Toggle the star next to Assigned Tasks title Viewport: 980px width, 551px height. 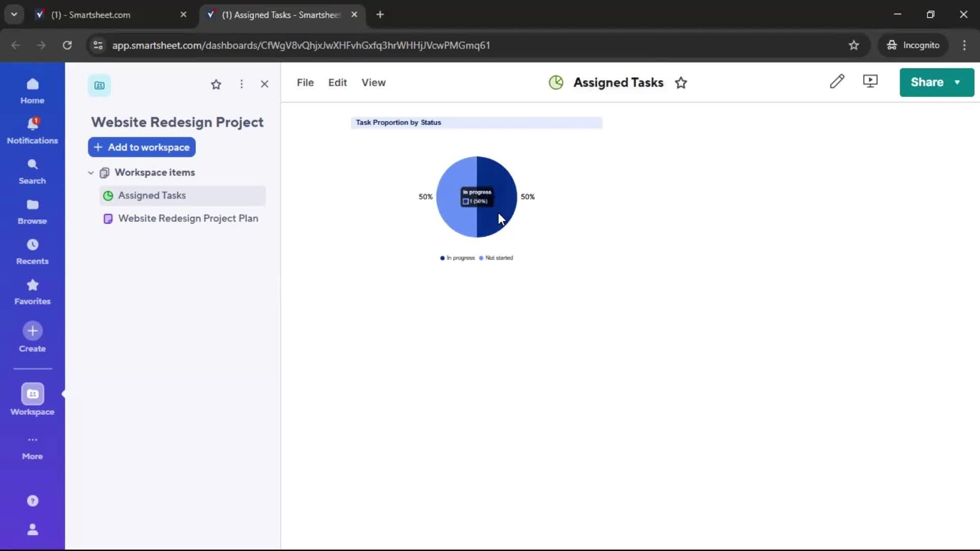(x=681, y=82)
